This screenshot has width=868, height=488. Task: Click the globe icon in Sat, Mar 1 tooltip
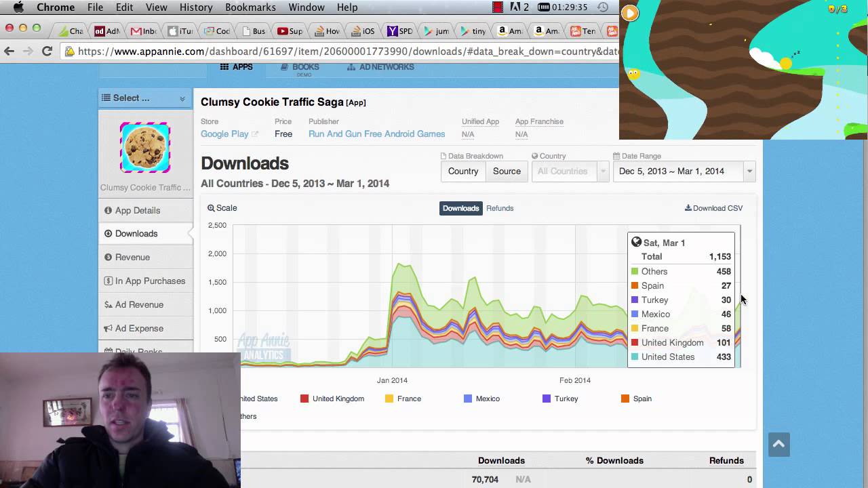tap(636, 242)
